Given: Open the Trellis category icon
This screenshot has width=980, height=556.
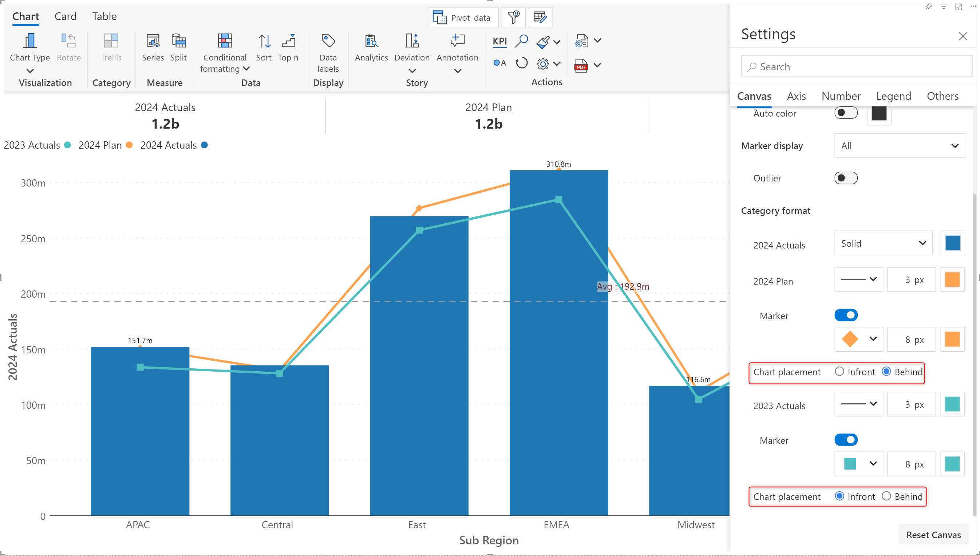Looking at the screenshot, I should point(111,40).
